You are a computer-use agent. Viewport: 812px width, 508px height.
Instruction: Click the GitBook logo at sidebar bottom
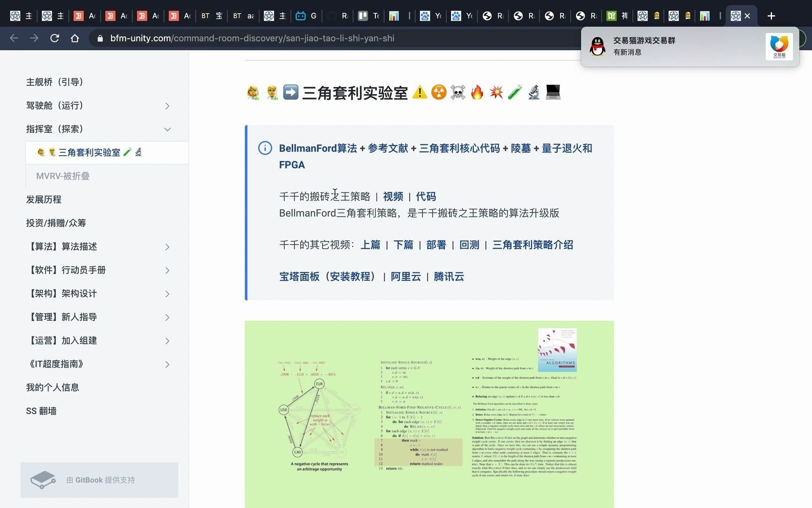[x=43, y=479]
